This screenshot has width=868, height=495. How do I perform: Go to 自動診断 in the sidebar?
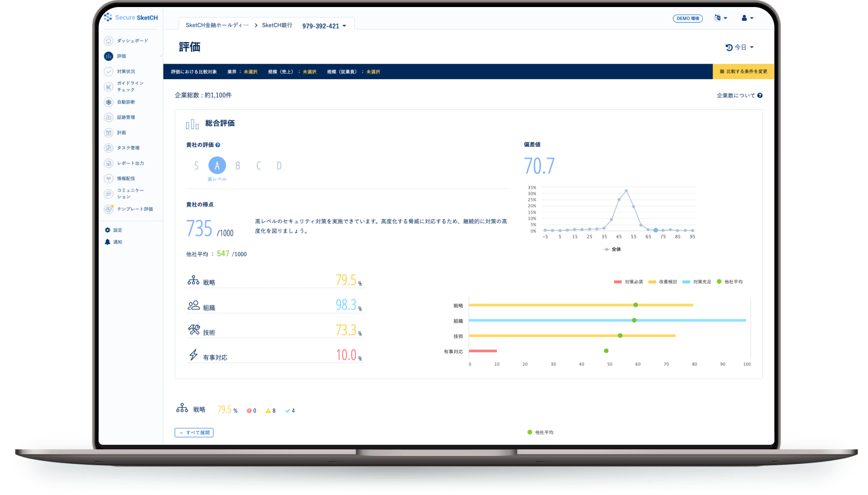pos(120,102)
